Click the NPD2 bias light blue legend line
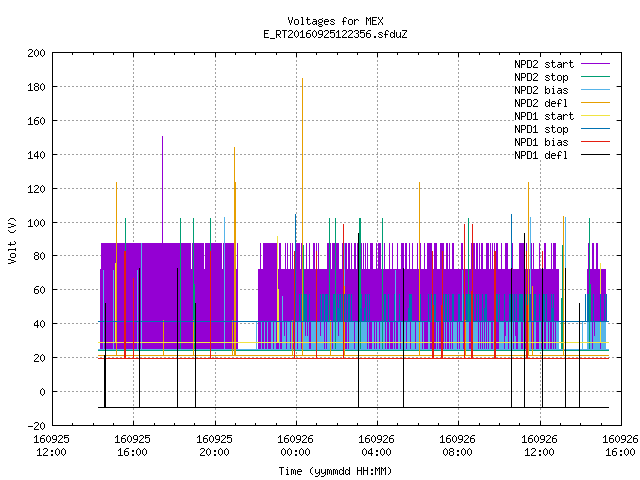 point(595,90)
